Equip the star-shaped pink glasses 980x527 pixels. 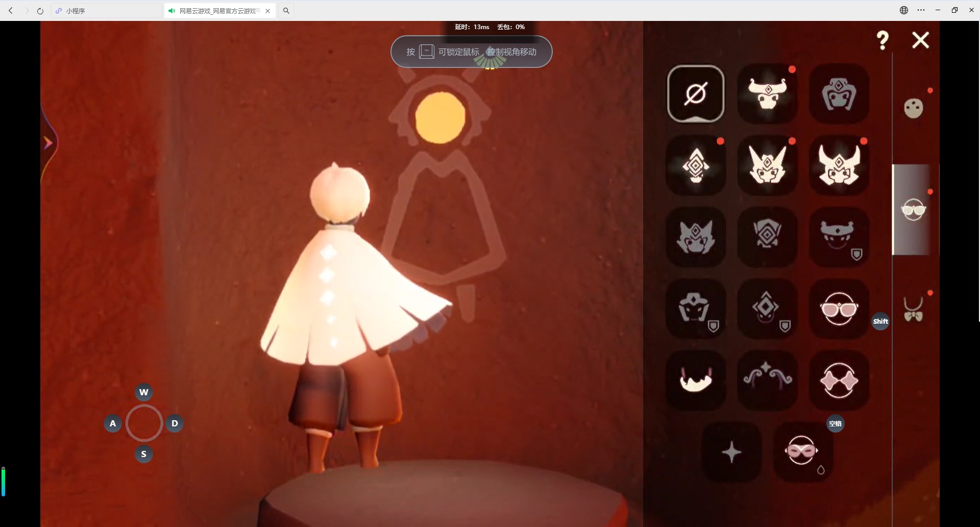(x=839, y=380)
